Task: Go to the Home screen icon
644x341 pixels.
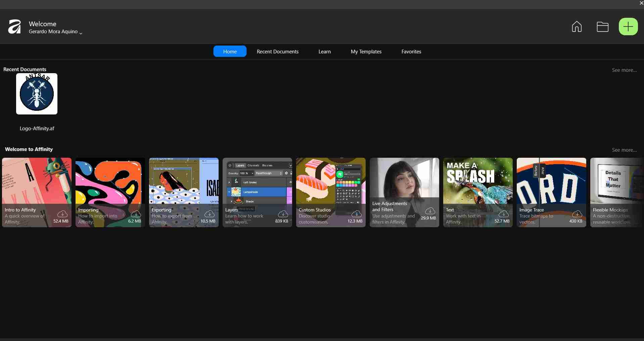Action: point(577,27)
